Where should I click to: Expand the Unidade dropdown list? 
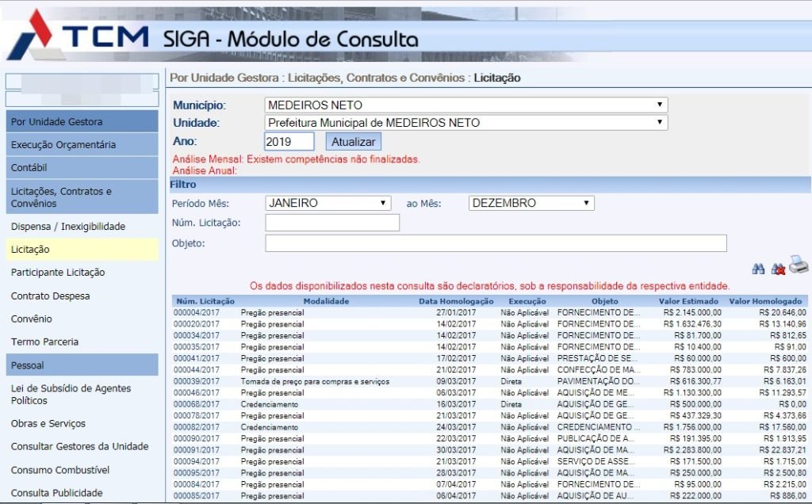(x=465, y=123)
